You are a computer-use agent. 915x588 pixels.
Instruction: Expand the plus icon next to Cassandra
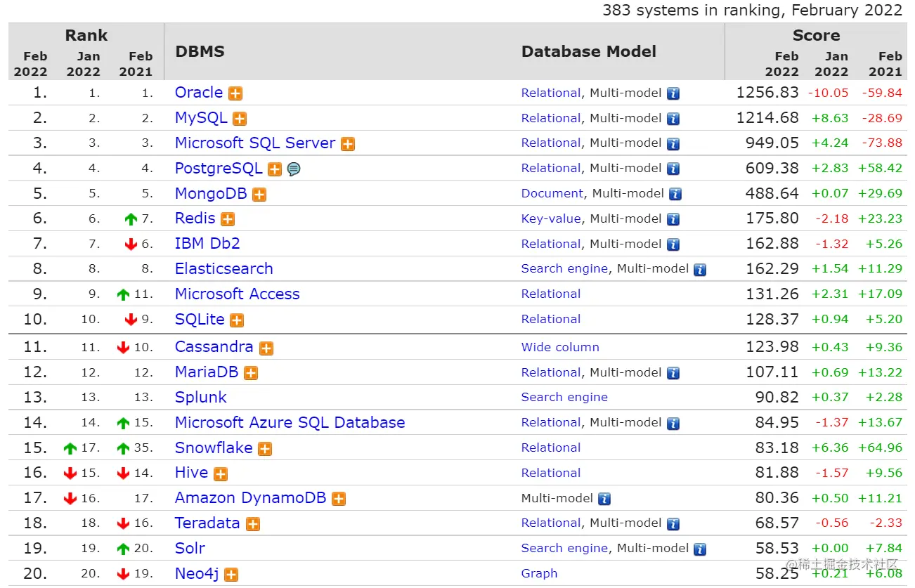pos(266,348)
